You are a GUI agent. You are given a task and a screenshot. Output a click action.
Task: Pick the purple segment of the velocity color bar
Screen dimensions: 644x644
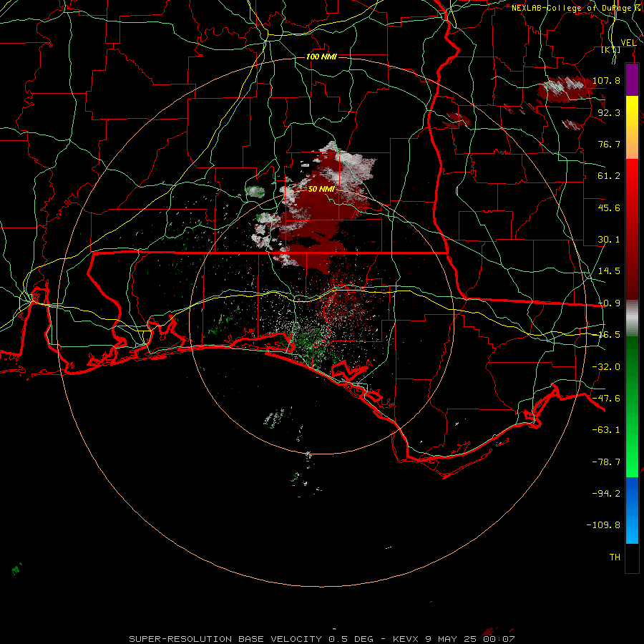coord(632,80)
